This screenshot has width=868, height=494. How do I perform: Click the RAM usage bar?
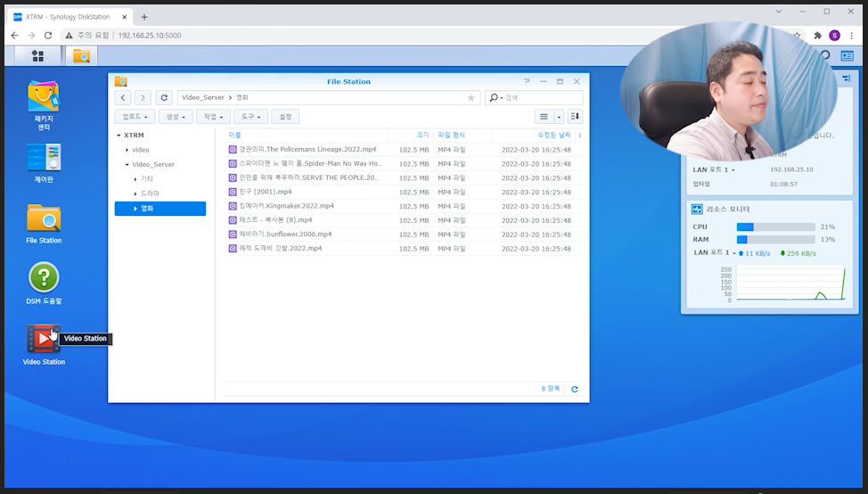click(775, 240)
